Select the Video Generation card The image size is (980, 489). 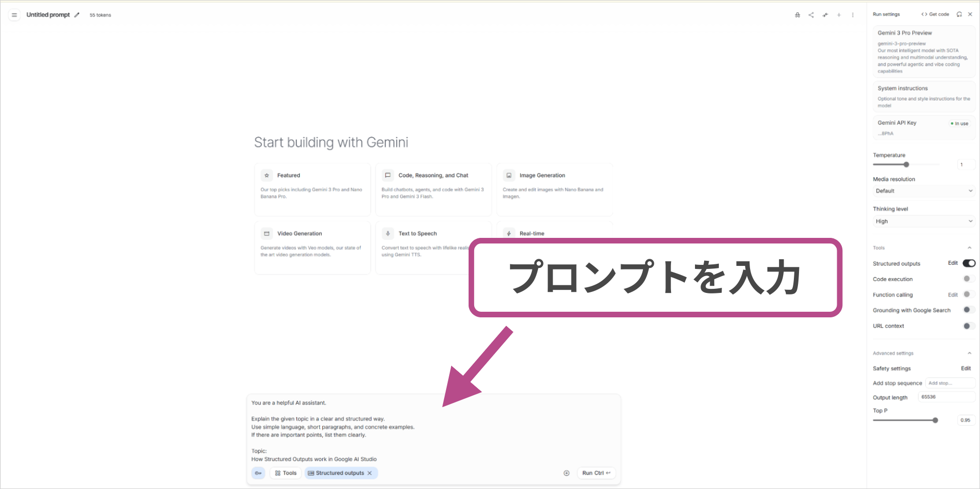[x=312, y=248]
